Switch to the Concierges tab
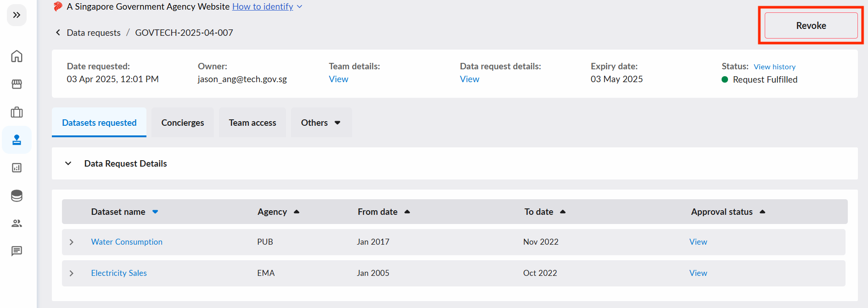868x308 pixels. 183,123
